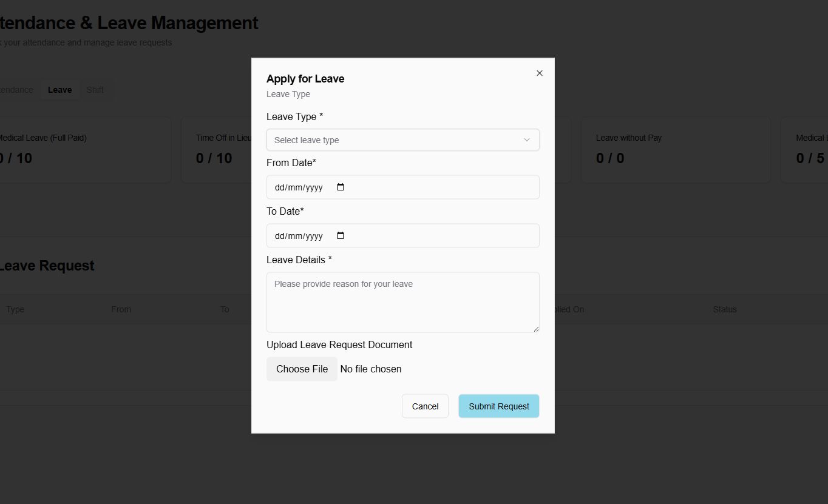
Task: Click the chevron on the leave type selector
Action: (x=527, y=139)
